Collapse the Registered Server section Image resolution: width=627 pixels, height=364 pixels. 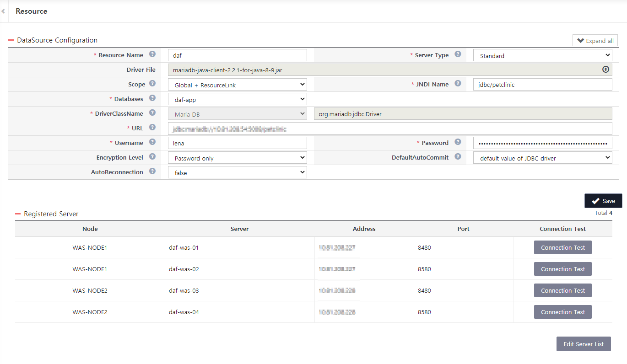click(x=18, y=213)
